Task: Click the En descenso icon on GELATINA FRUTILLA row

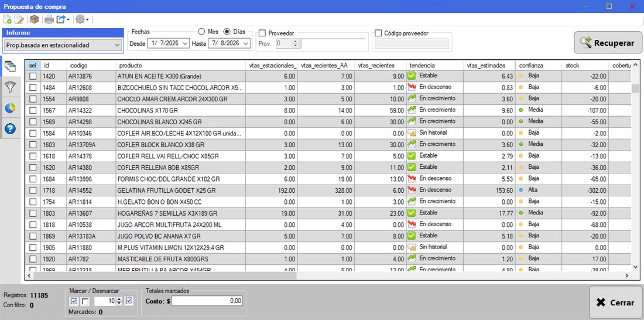Action: [x=412, y=190]
